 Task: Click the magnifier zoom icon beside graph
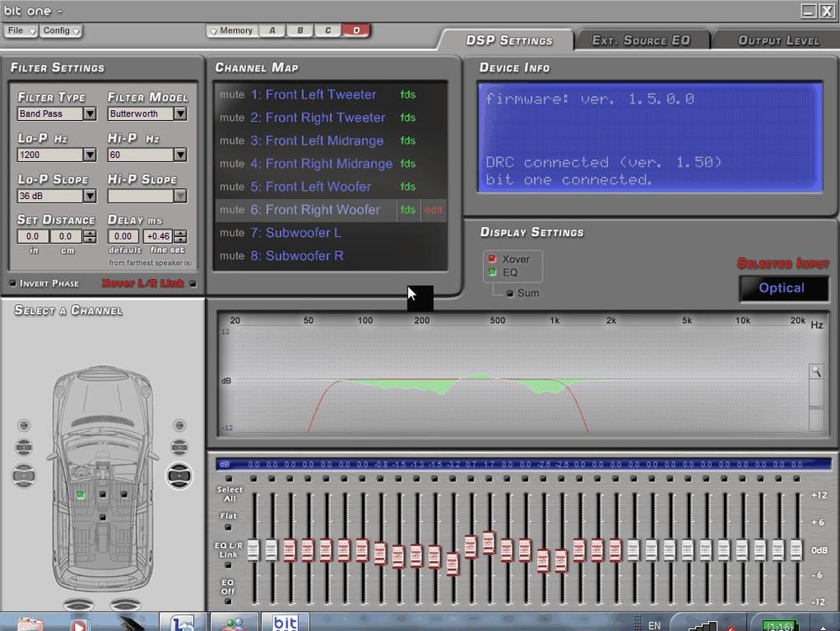[816, 371]
